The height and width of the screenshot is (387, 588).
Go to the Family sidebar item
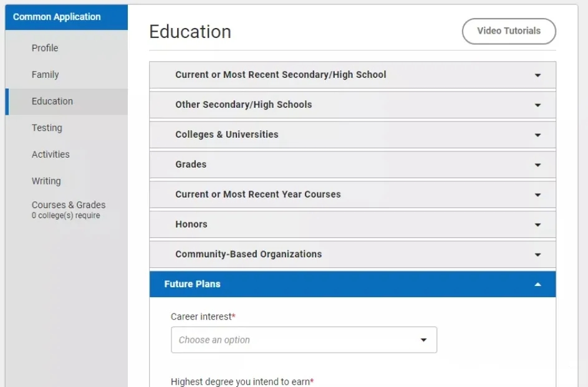(45, 75)
